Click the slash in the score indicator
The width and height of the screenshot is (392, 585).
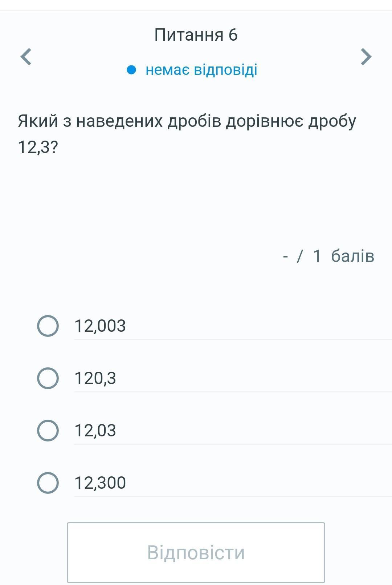[x=299, y=256]
